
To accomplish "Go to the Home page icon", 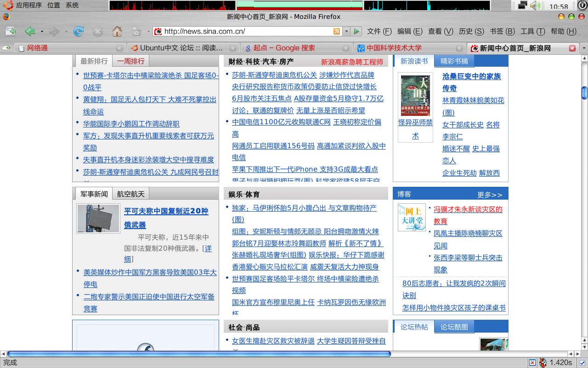I will tap(117, 31).
